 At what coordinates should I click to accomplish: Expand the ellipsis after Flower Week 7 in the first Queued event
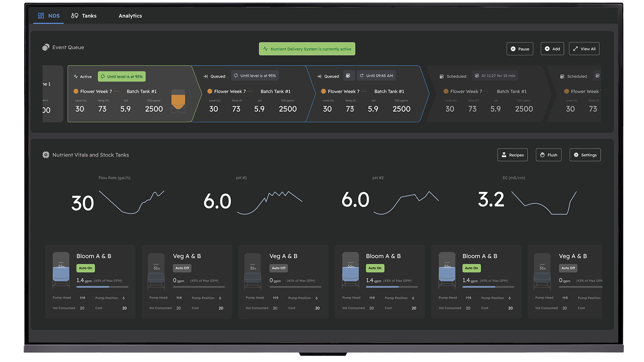[x=250, y=92]
